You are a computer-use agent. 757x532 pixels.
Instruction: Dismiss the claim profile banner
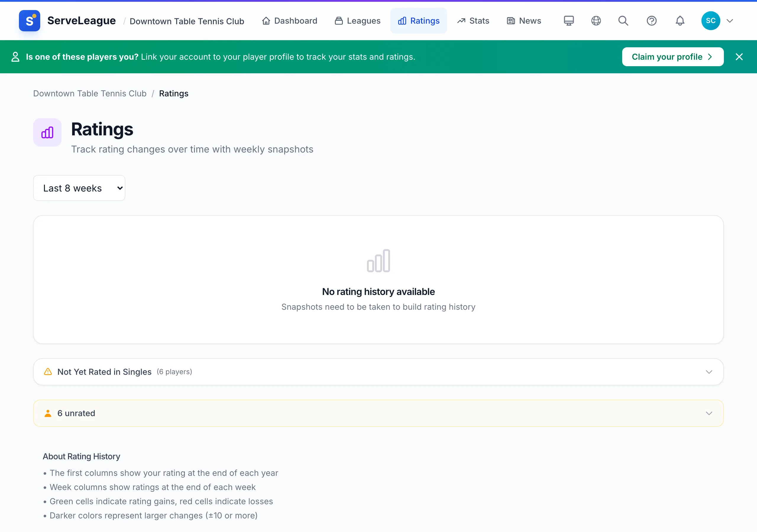point(739,57)
